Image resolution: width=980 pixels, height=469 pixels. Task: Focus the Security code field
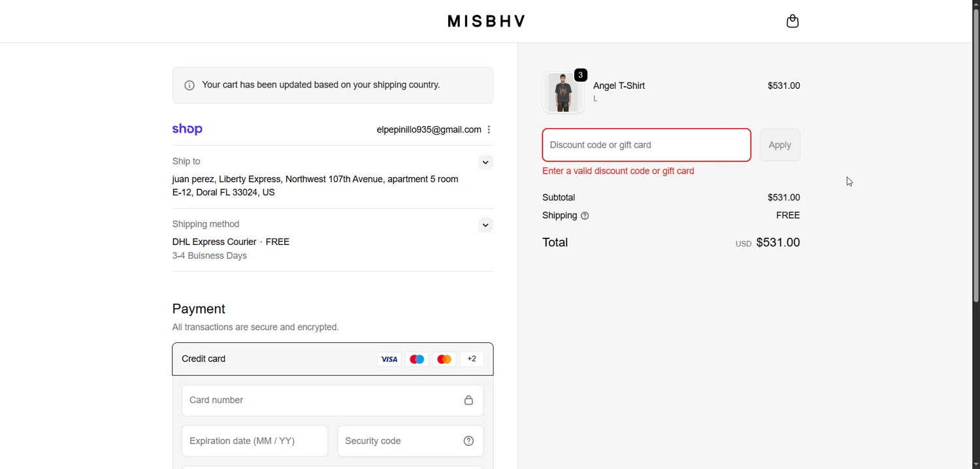click(410, 441)
